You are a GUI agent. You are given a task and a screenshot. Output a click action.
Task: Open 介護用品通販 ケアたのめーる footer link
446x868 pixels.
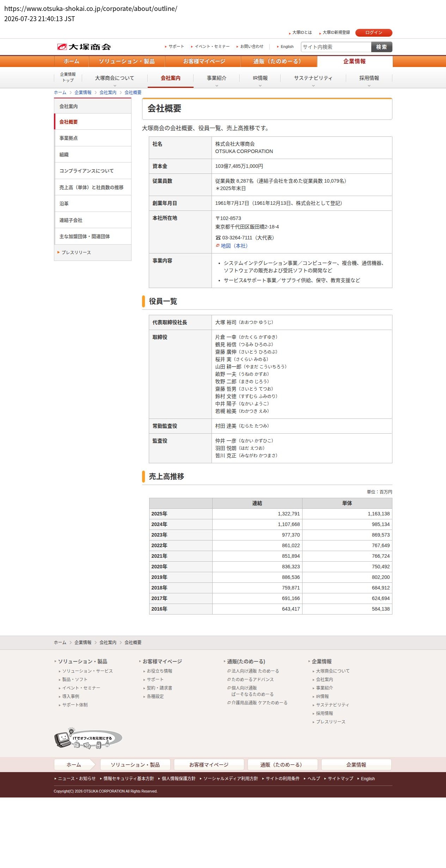(259, 703)
